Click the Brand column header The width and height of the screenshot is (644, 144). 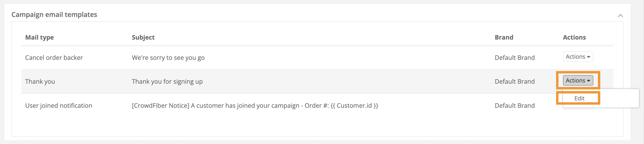[504, 37]
